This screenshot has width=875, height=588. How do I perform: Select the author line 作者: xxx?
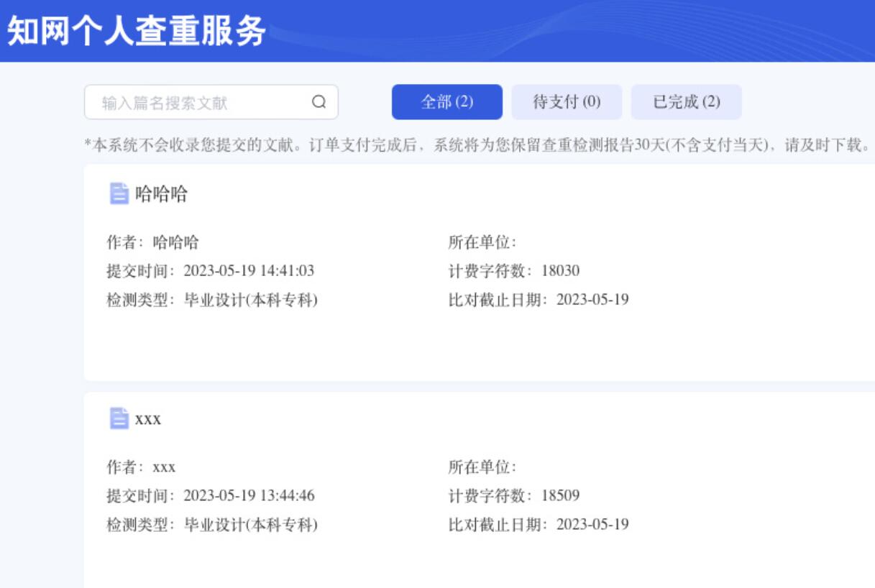pyautogui.click(x=141, y=467)
